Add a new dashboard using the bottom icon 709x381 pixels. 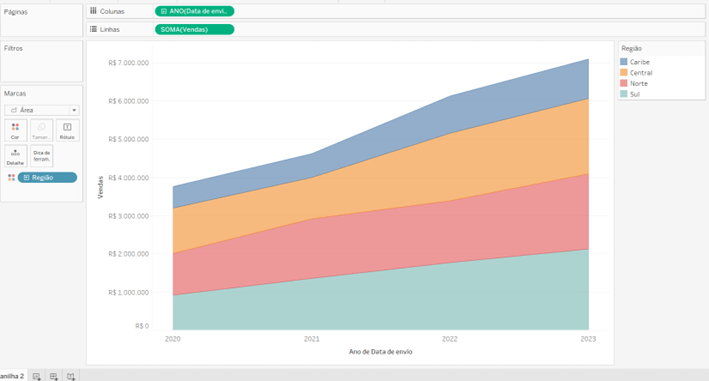(x=54, y=376)
